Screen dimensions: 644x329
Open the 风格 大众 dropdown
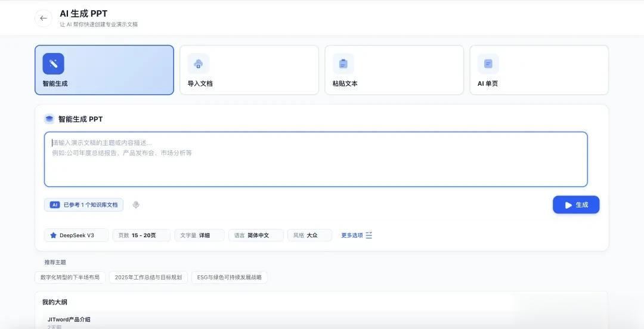(309, 235)
